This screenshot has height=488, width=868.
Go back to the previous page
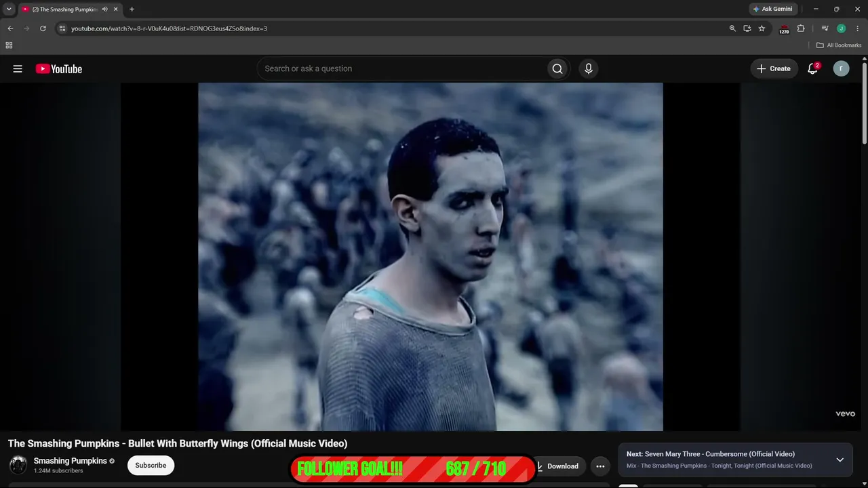click(x=10, y=28)
